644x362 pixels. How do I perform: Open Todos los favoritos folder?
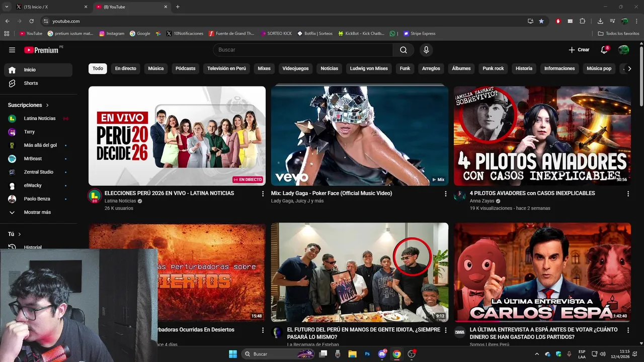[618, 34]
